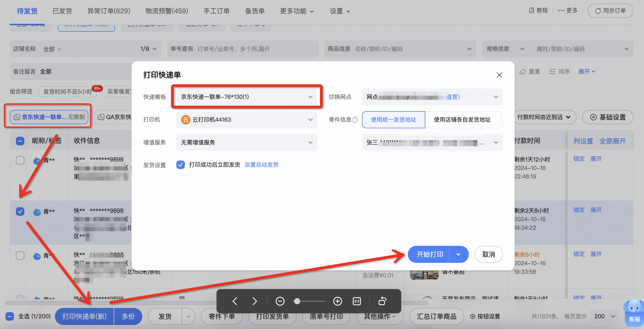Click the 重置 eraser icon
Viewport: 644px width, 329px height.
[523, 72]
